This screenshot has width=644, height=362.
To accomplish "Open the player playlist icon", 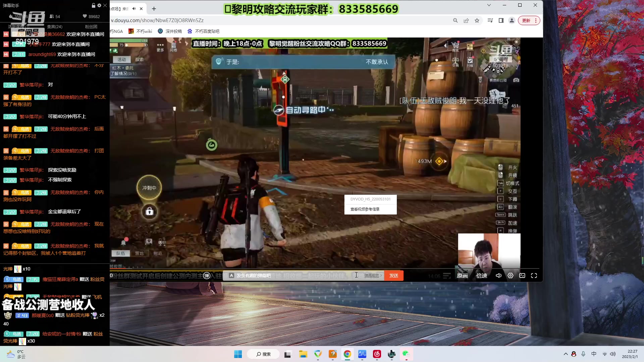I will click(447, 276).
